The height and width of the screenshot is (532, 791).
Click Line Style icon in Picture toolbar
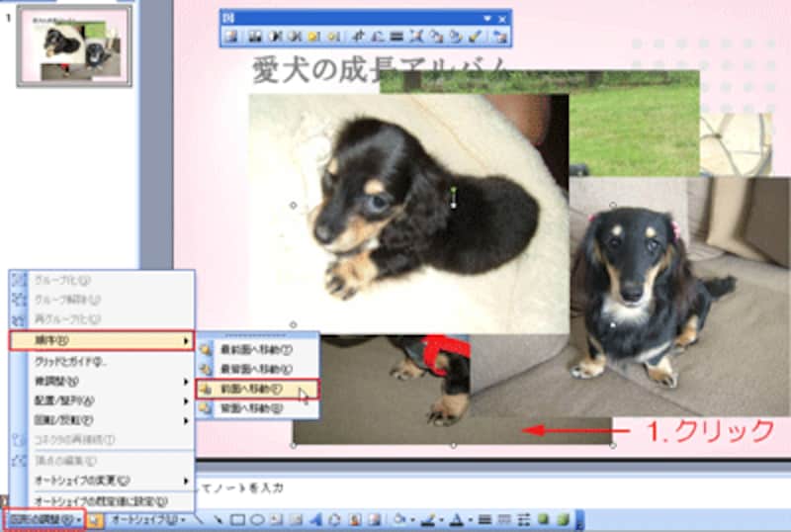tap(396, 37)
